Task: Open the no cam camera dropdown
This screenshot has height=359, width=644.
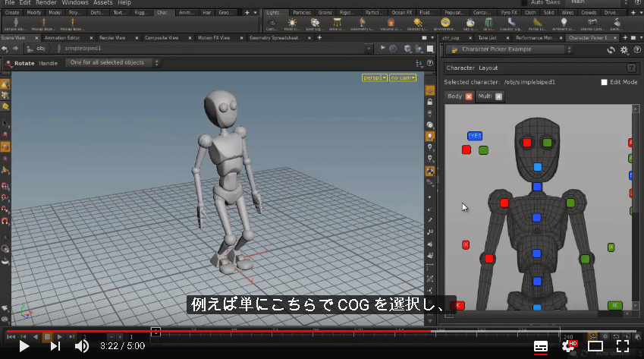Action: tap(403, 77)
